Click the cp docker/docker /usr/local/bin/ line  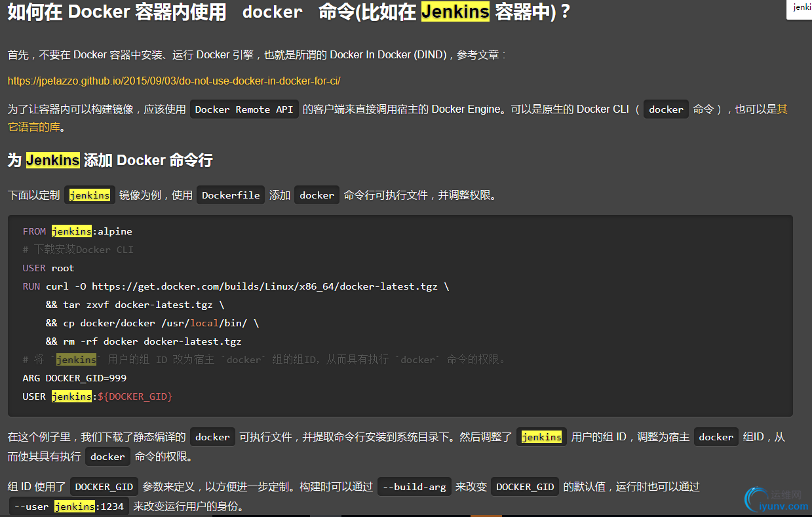(152, 323)
